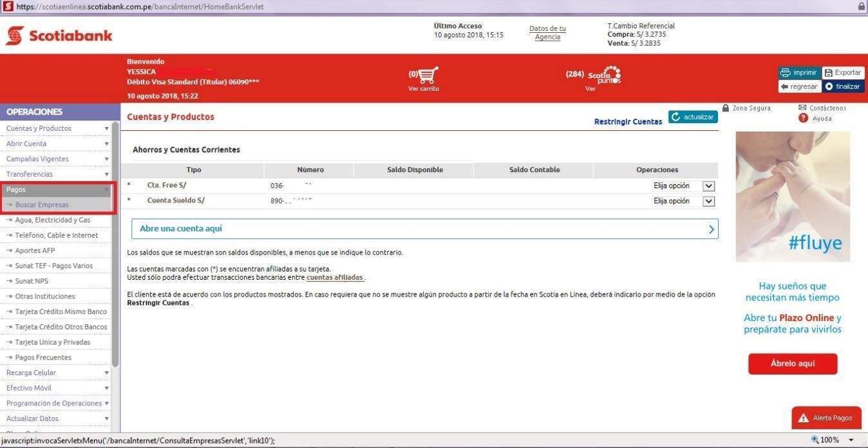Image resolution: width=868 pixels, height=448 pixels.
Task: Click the Cta. Free S/ account row
Action: 419,186
